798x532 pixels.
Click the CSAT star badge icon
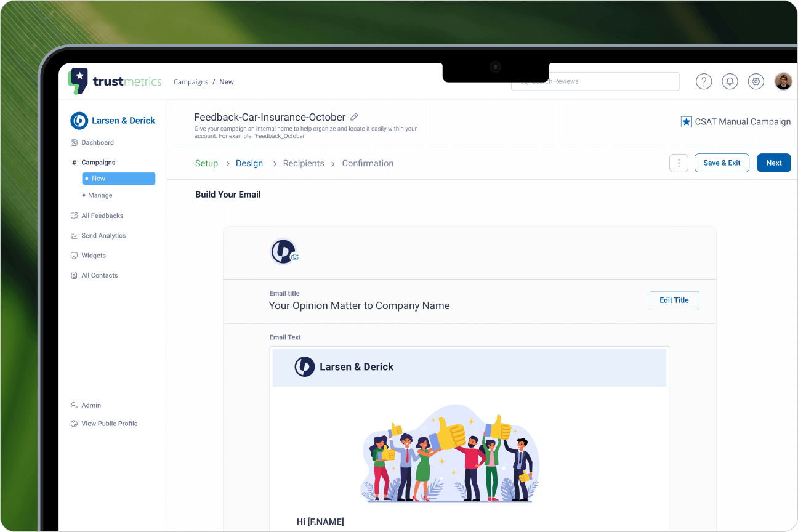point(686,122)
